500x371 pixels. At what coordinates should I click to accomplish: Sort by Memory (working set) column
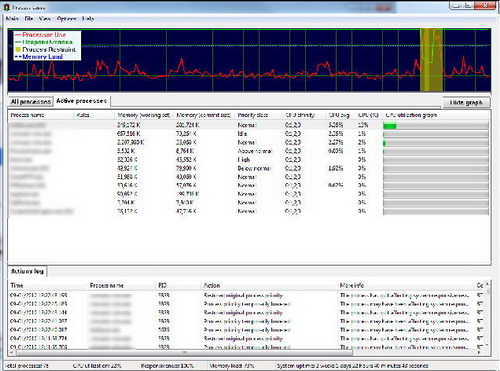pos(144,115)
